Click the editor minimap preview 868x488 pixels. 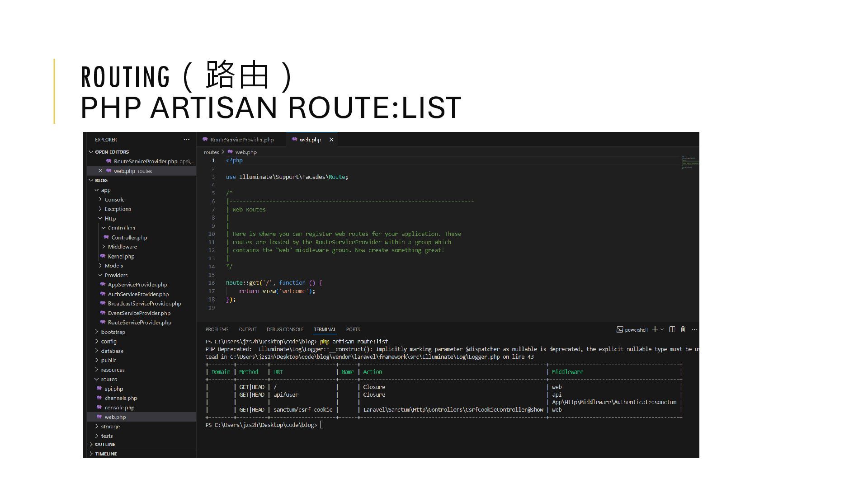coord(690,163)
